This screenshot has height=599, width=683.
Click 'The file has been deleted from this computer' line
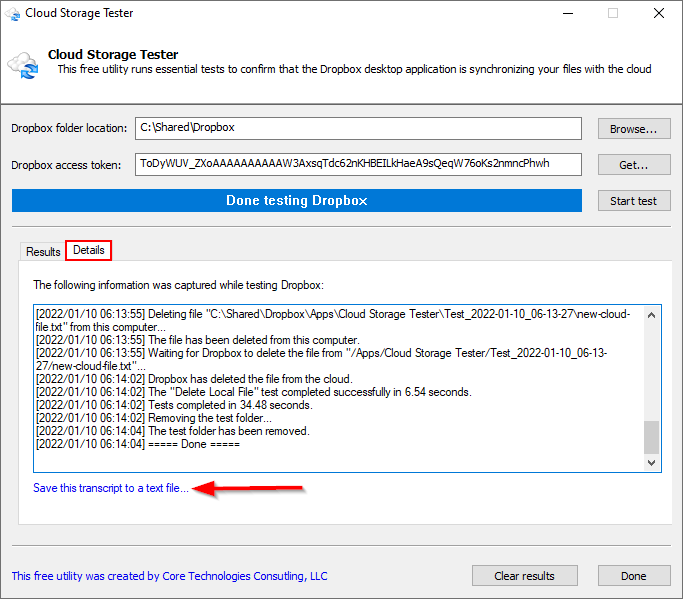click(x=198, y=340)
